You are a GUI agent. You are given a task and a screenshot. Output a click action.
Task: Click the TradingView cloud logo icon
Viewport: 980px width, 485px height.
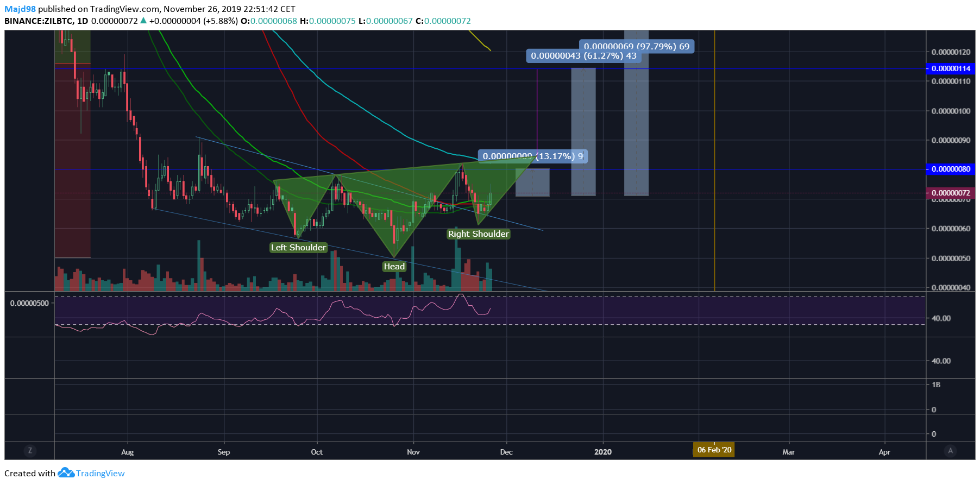click(66, 473)
